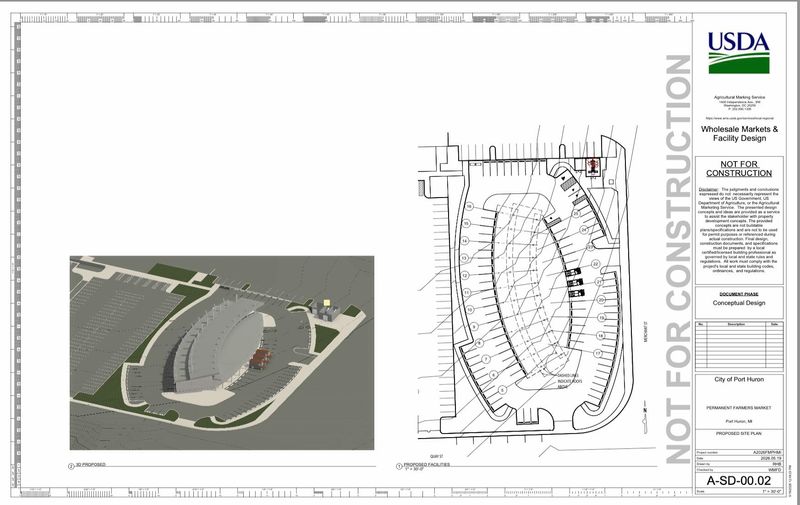
Task: Select the PROPOSED SITE PLAN sheet title
Action: (x=739, y=434)
